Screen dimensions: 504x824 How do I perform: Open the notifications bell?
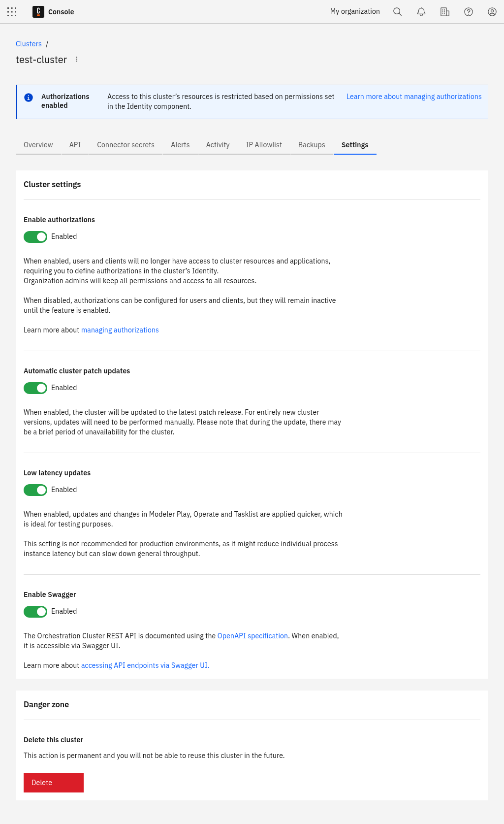click(x=421, y=11)
